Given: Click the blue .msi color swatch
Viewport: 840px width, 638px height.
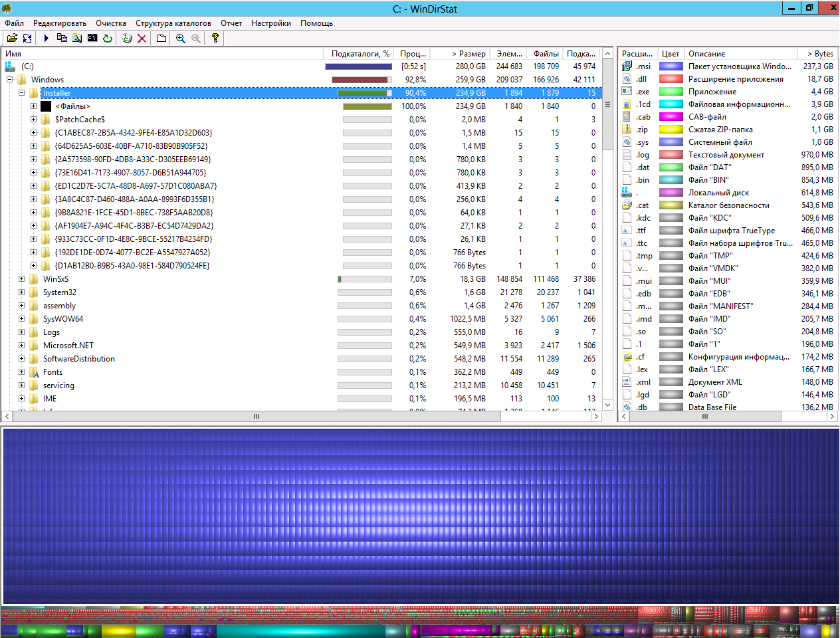Looking at the screenshot, I should [x=671, y=66].
